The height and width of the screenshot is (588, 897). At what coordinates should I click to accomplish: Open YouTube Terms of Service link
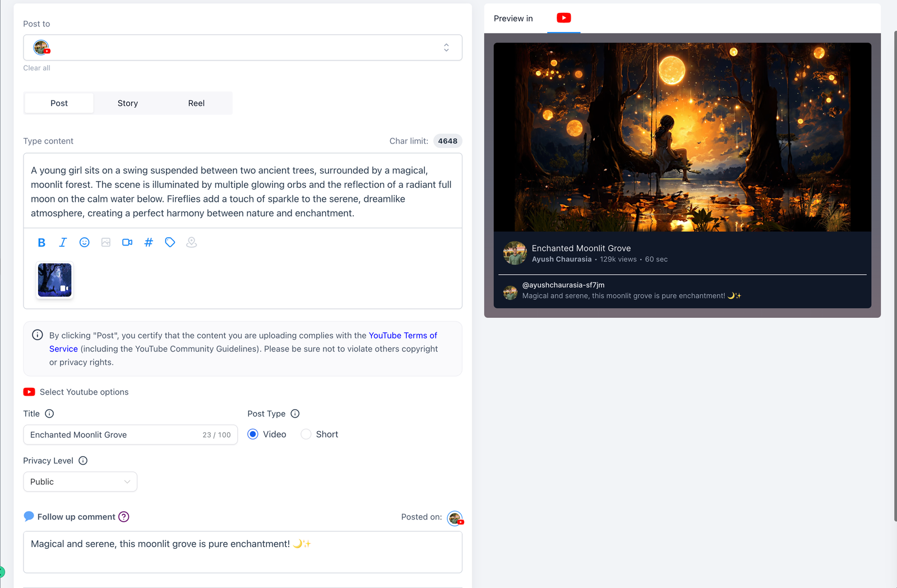pos(403,335)
